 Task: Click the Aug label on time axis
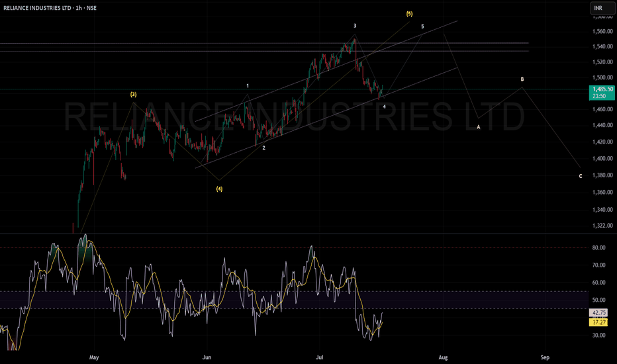click(x=443, y=357)
